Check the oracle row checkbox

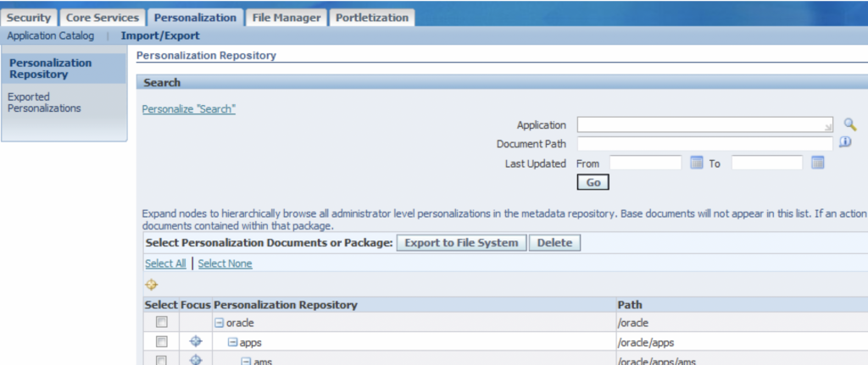point(162,323)
